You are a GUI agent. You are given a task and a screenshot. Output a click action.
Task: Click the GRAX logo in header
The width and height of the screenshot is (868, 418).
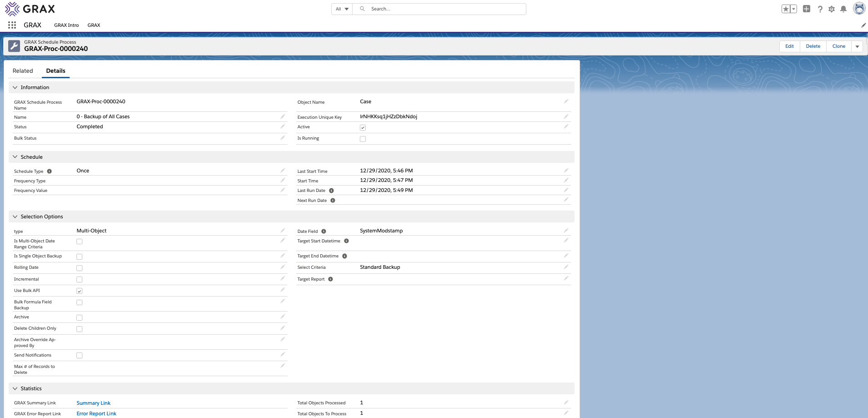click(30, 9)
